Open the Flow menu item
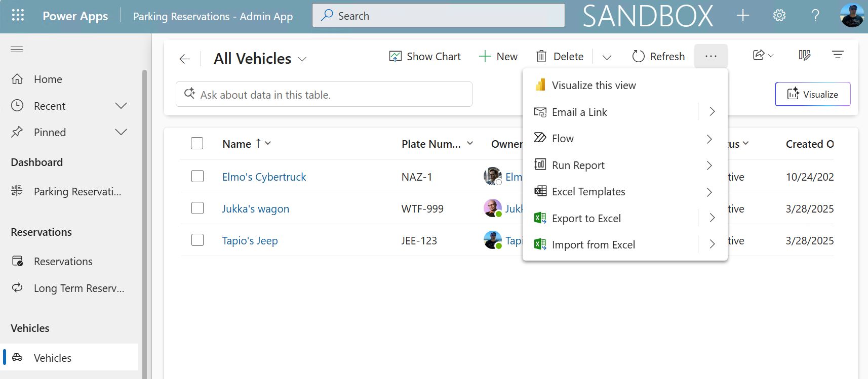868x379 pixels. [x=625, y=139]
